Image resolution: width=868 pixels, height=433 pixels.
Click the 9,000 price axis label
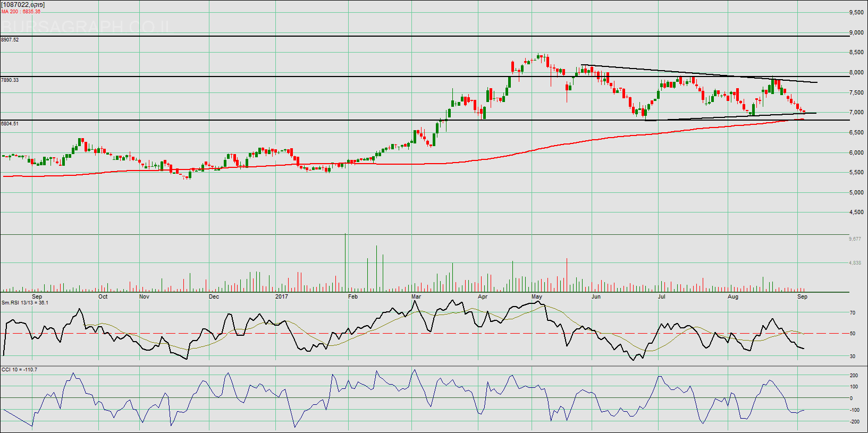click(x=856, y=33)
